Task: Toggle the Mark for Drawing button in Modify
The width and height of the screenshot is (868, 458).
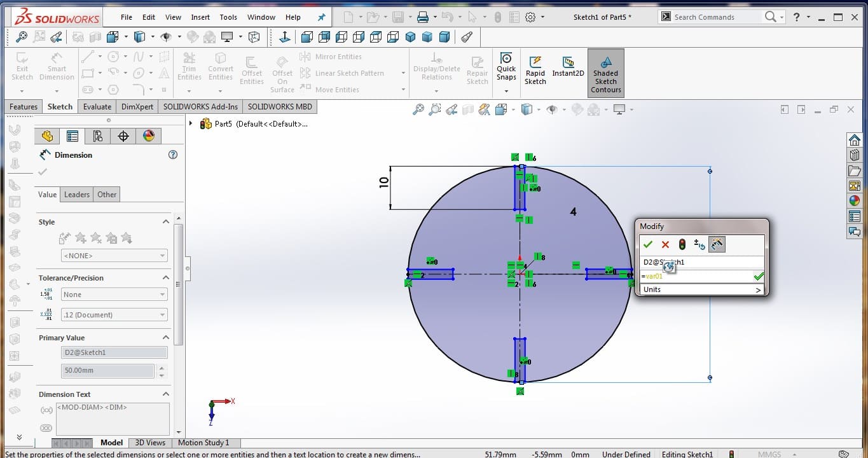Action: click(x=717, y=244)
